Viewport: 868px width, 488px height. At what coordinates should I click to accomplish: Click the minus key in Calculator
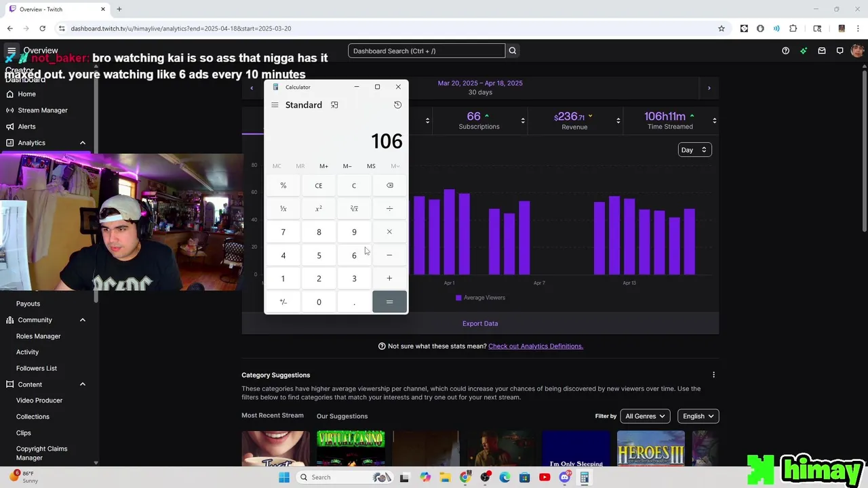pos(389,256)
